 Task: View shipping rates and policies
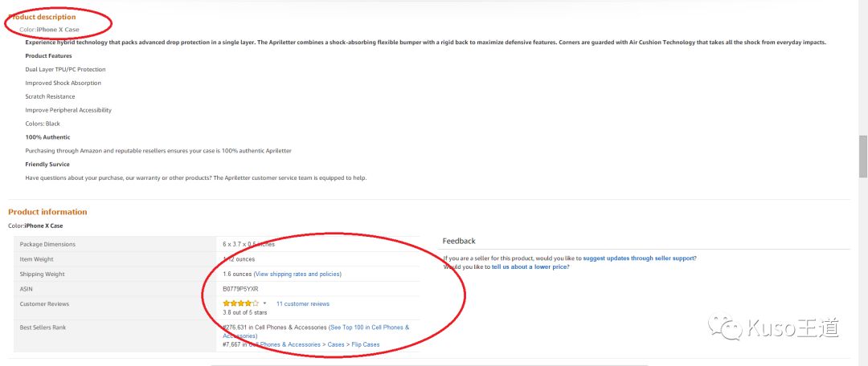click(x=297, y=274)
